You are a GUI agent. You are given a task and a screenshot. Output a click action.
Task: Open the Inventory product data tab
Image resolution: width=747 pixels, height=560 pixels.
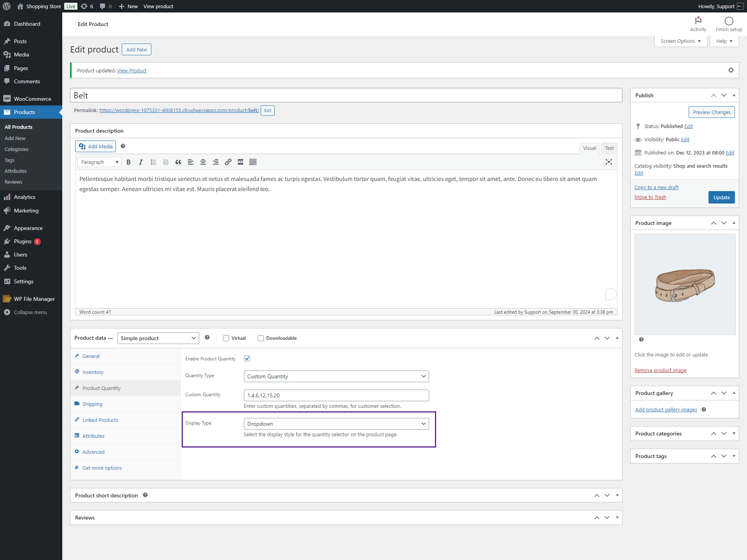pos(93,372)
